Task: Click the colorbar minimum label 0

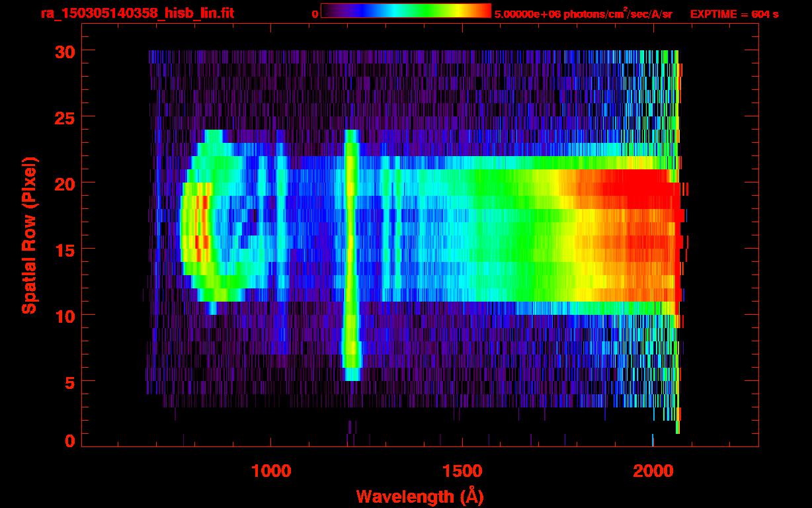Action: pyautogui.click(x=315, y=14)
